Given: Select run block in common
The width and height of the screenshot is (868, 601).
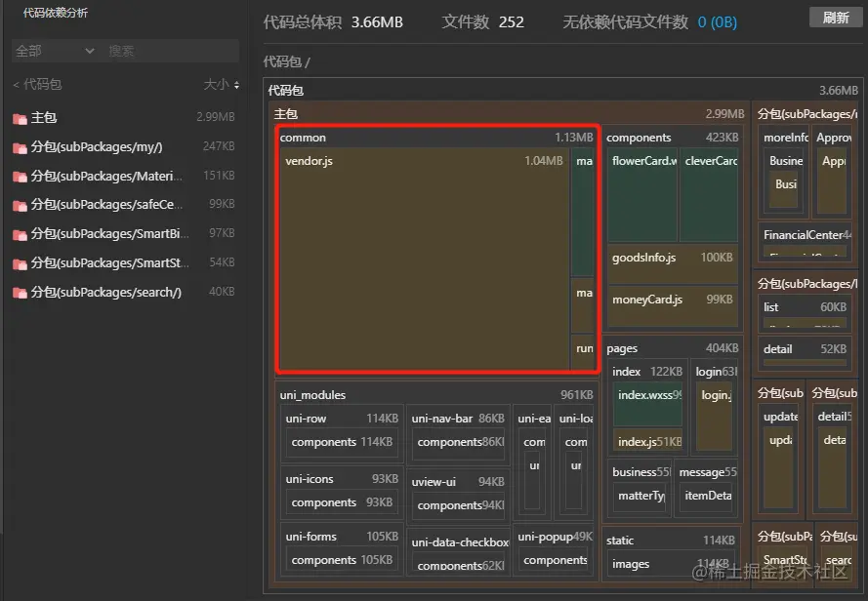Looking at the screenshot, I should 582,351.
